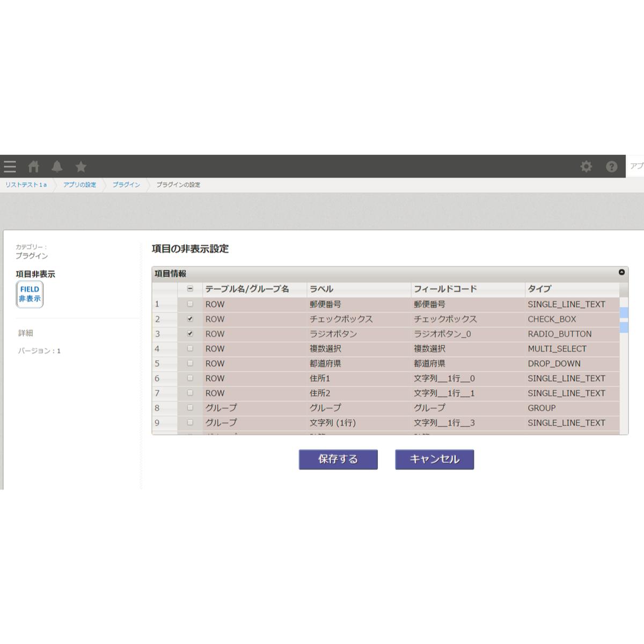The width and height of the screenshot is (644, 644).
Task: Click the FIELD 非表示 plugin icon
Action: (30, 294)
